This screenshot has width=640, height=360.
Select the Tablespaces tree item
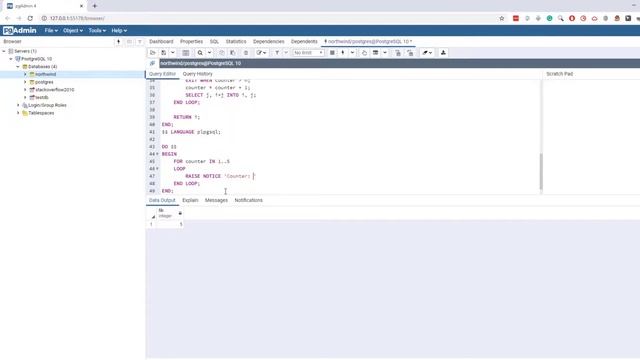[41, 113]
